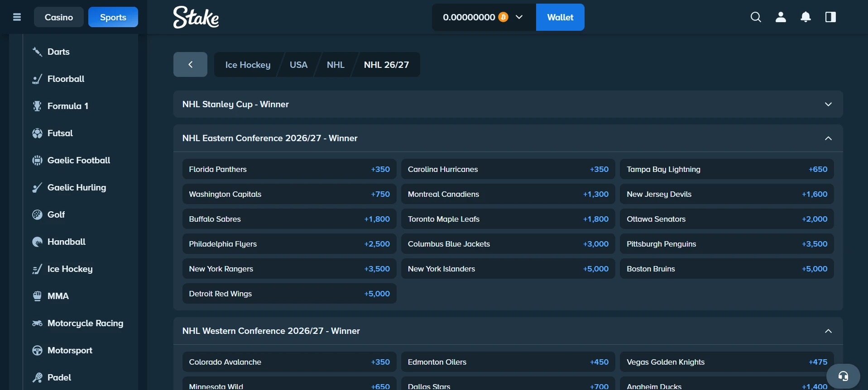The image size is (868, 390).
Task: Open the Wallet button
Action: 560,17
